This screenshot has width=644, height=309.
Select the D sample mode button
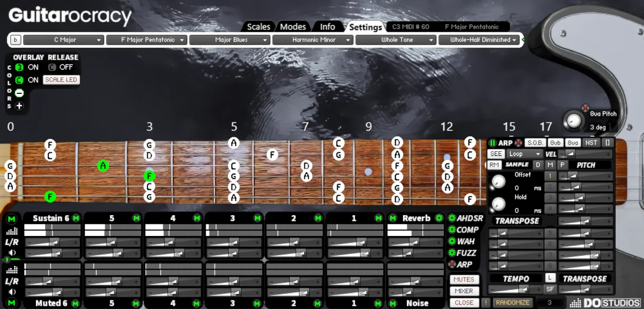pos(538,165)
